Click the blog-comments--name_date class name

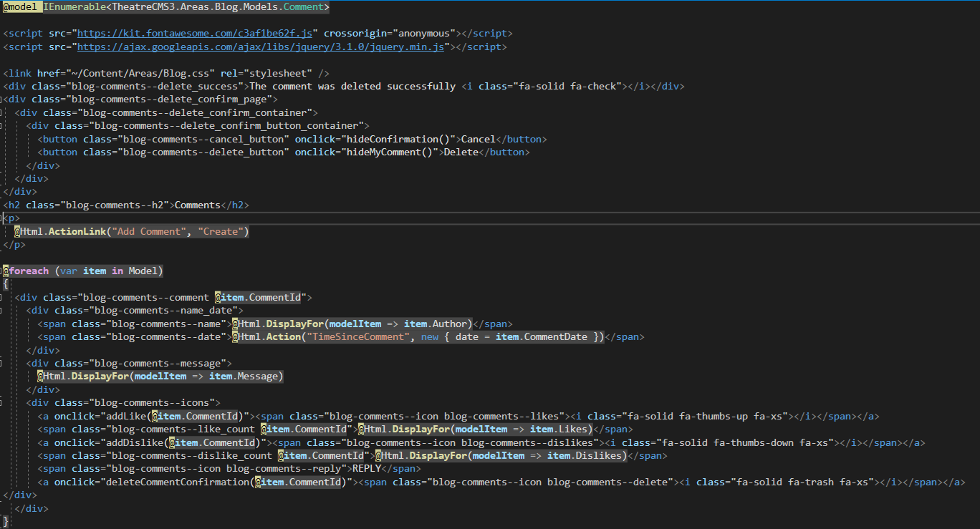(163, 310)
